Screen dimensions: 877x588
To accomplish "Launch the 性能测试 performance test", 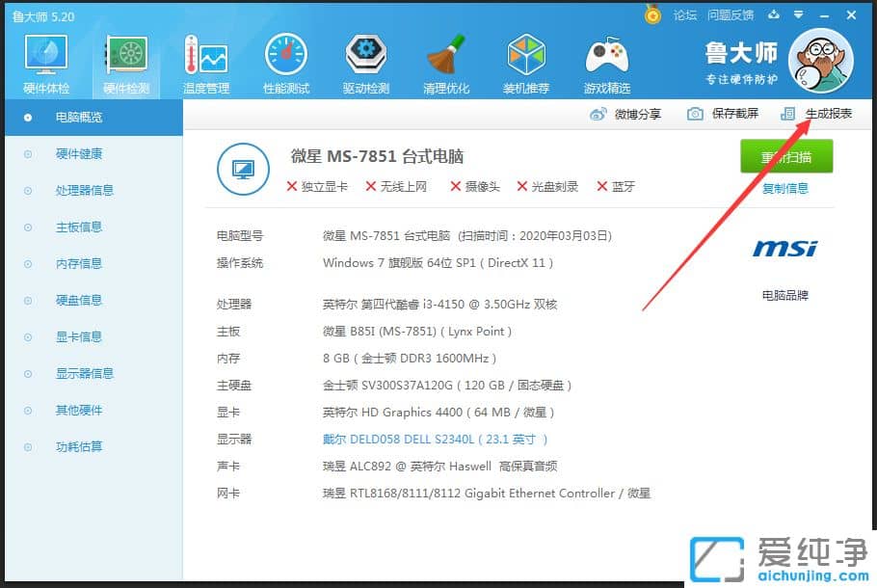I will (285, 62).
